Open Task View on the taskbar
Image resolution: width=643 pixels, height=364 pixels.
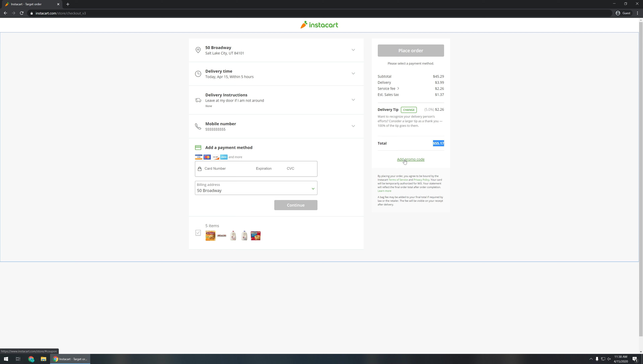pyautogui.click(x=18, y=359)
